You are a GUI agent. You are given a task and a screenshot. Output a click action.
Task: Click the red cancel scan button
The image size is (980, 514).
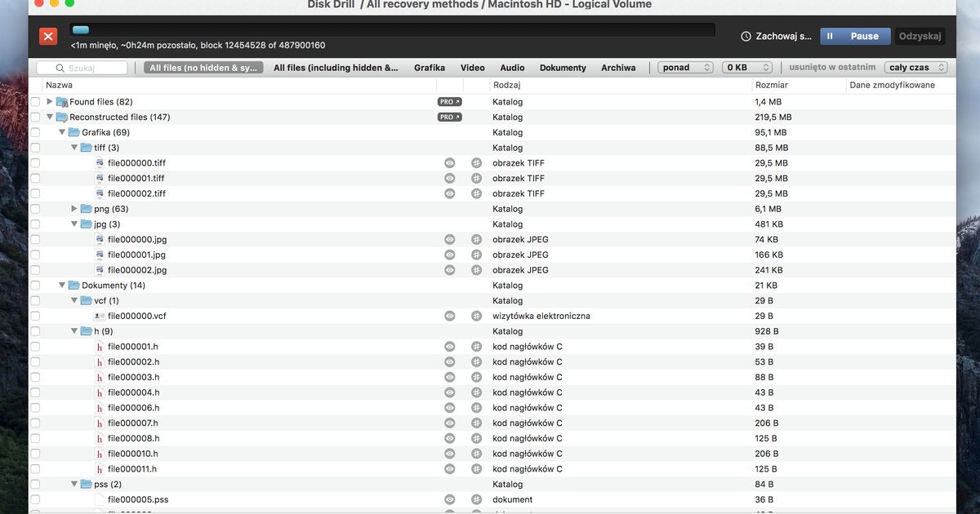(48, 36)
